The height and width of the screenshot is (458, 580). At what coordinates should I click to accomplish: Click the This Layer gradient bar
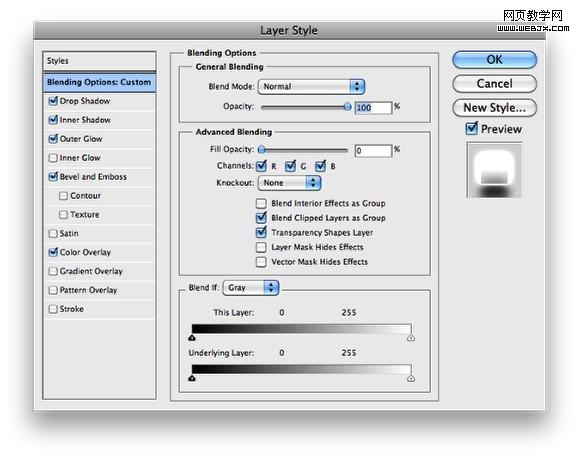(301, 329)
